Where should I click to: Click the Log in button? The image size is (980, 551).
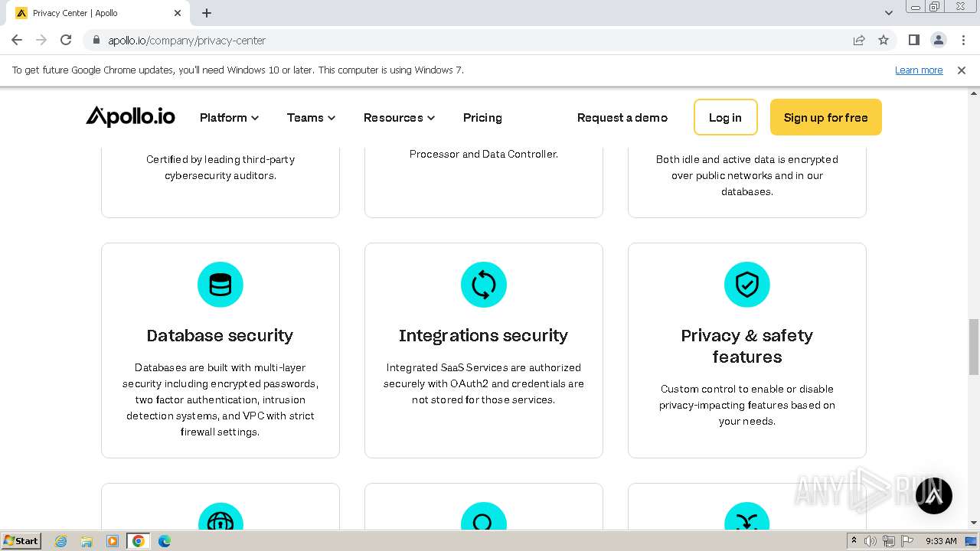click(x=725, y=117)
